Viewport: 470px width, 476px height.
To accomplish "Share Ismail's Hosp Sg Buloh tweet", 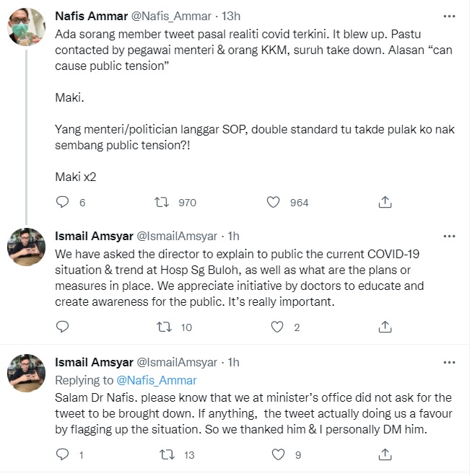I will [386, 327].
